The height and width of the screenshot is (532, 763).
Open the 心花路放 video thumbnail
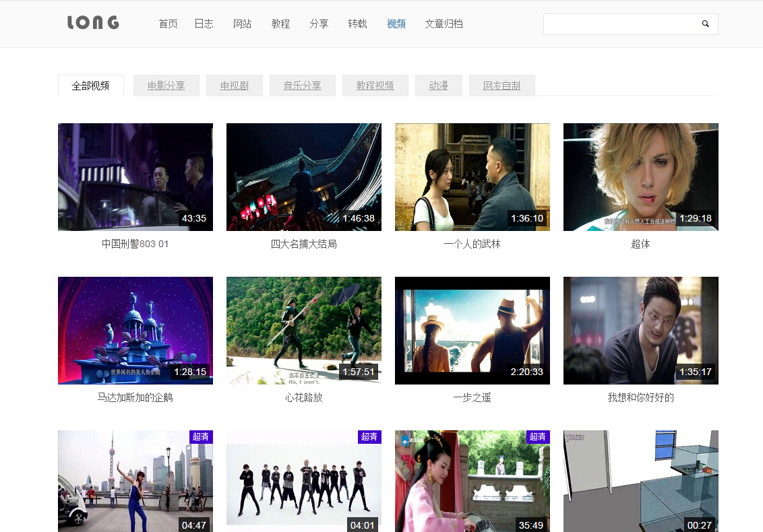point(304,331)
